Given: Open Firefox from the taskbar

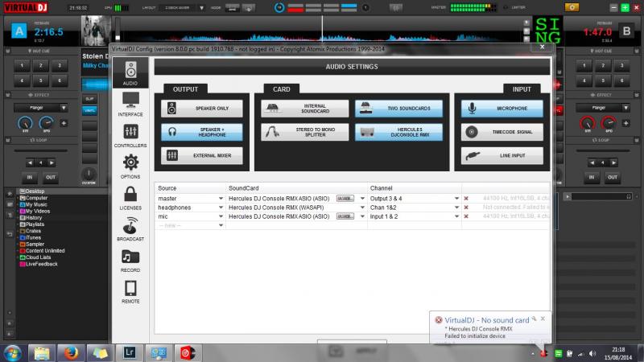Looking at the screenshot, I should [71, 353].
